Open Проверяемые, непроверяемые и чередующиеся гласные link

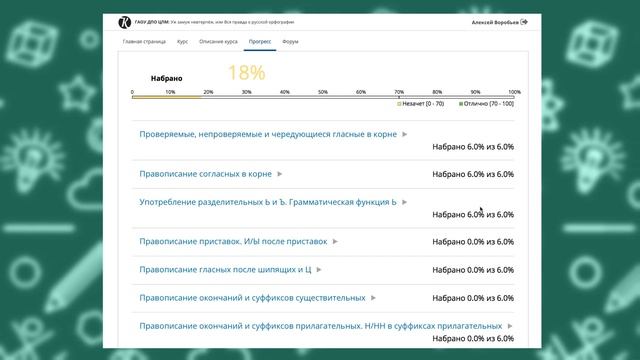point(268,134)
